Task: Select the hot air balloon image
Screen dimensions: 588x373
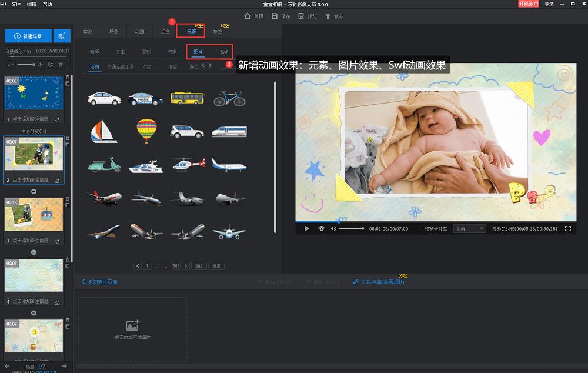Action: click(x=146, y=131)
